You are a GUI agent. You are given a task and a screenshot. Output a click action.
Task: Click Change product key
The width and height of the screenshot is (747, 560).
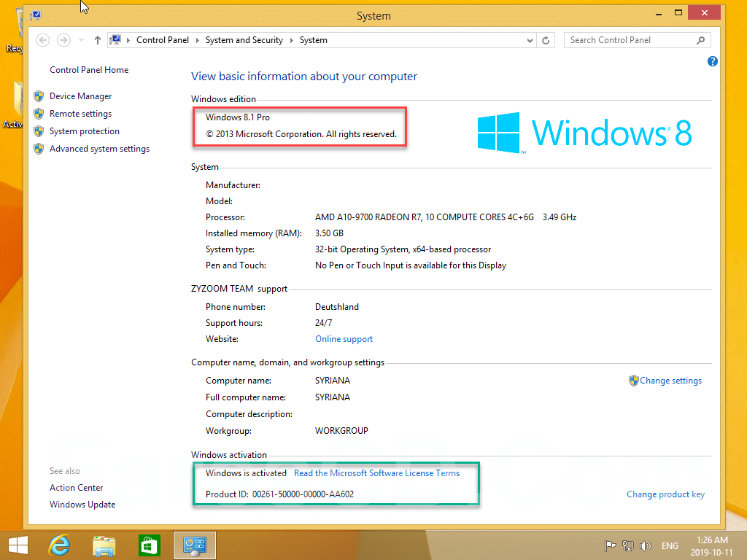[x=665, y=494]
